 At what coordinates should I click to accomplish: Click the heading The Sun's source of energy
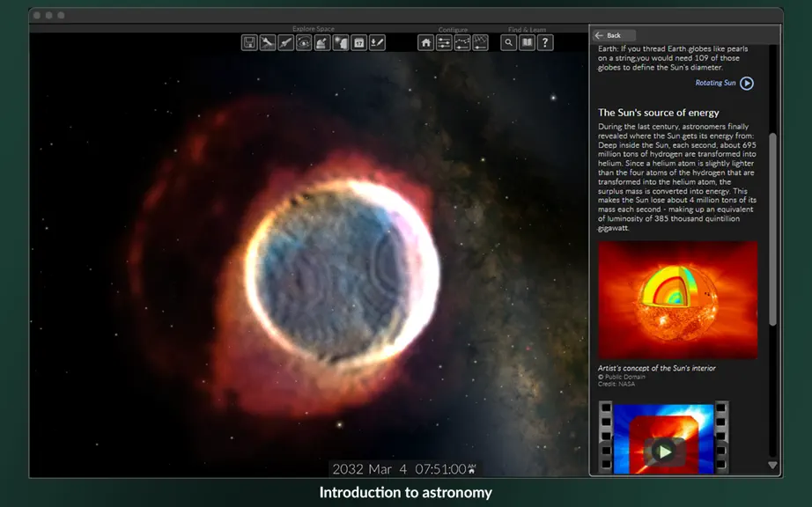tap(658, 113)
